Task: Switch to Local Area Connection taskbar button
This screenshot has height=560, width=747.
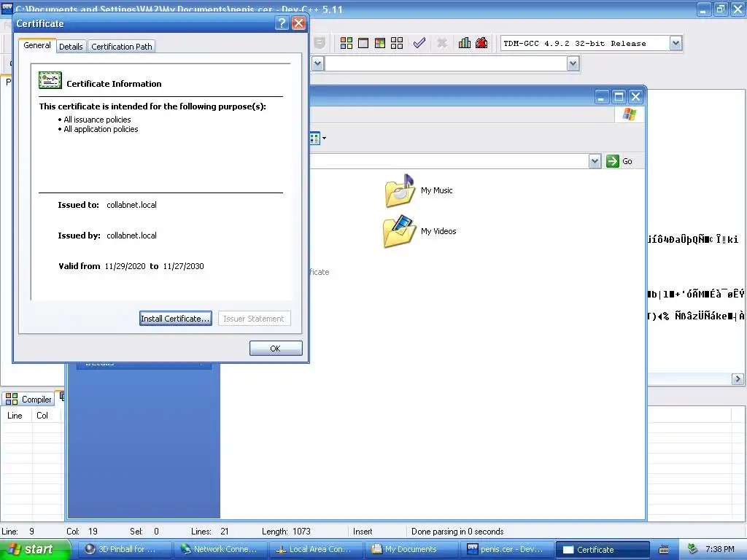Action: (x=317, y=549)
